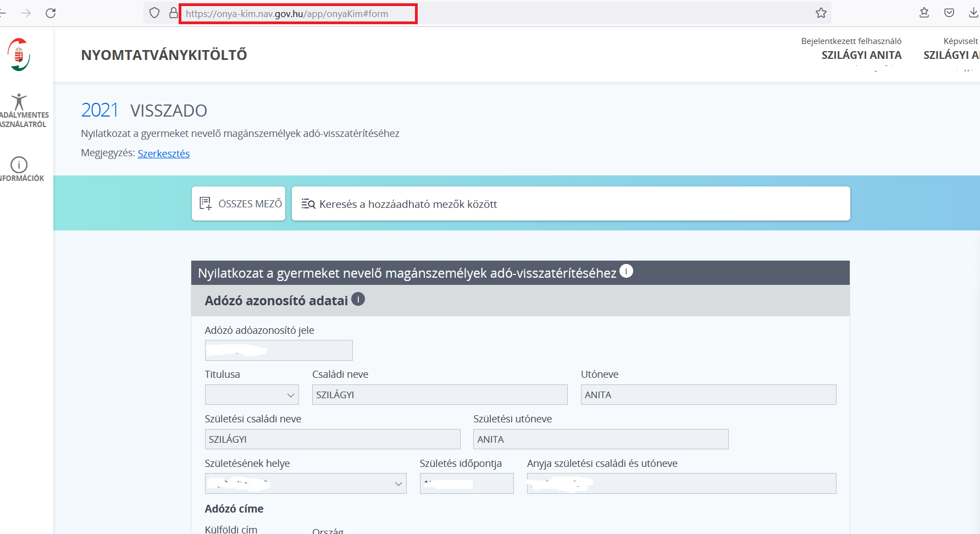Click the lock icon in the address bar
The image size is (980, 534).
pyautogui.click(x=173, y=13)
